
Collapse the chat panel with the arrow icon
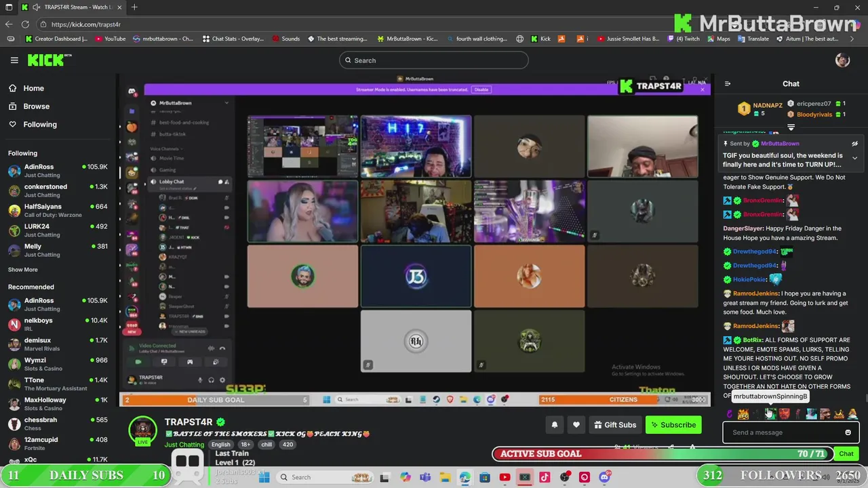coord(728,84)
